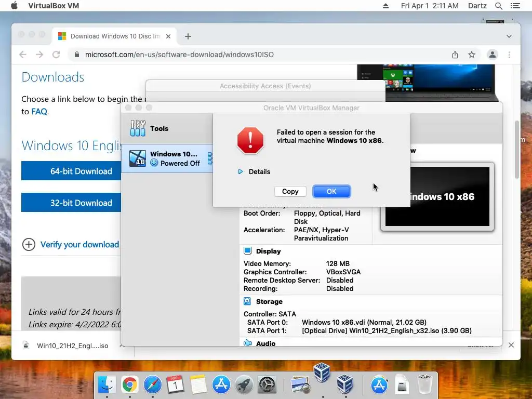
Task: Open the FAQ link
Action: coord(39,112)
